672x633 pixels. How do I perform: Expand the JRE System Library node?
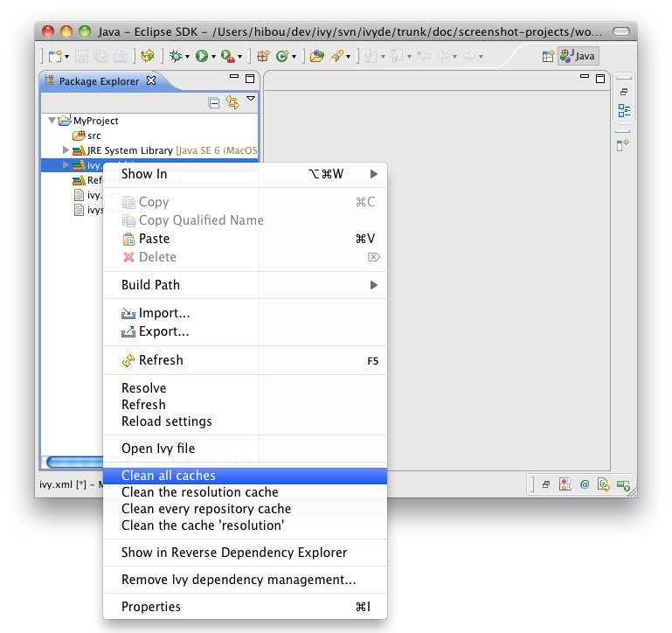(x=66, y=150)
